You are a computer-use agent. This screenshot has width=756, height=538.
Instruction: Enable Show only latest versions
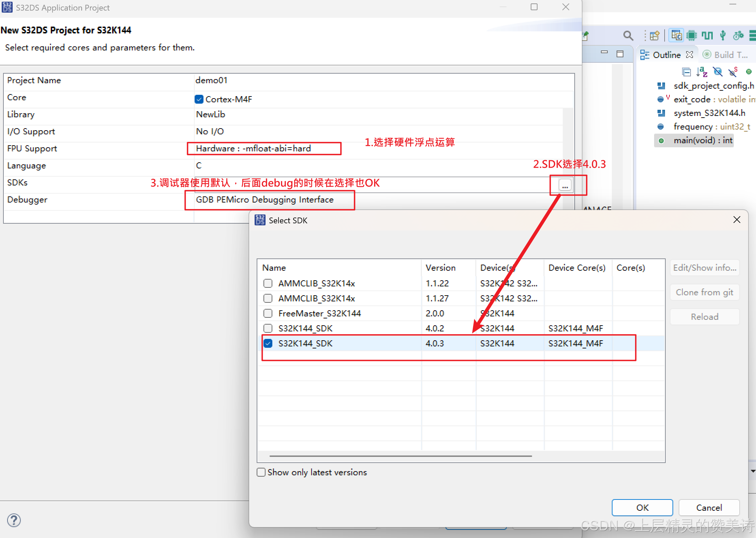click(261, 472)
